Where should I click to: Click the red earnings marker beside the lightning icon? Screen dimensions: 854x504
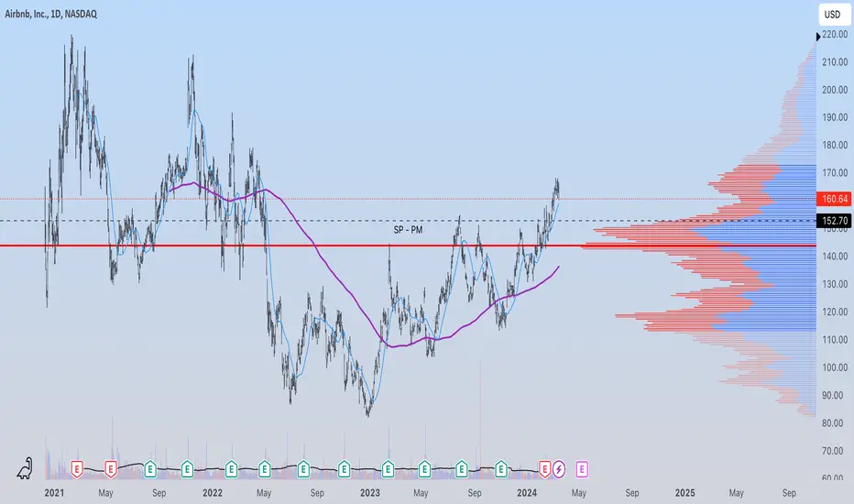[544, 468]
